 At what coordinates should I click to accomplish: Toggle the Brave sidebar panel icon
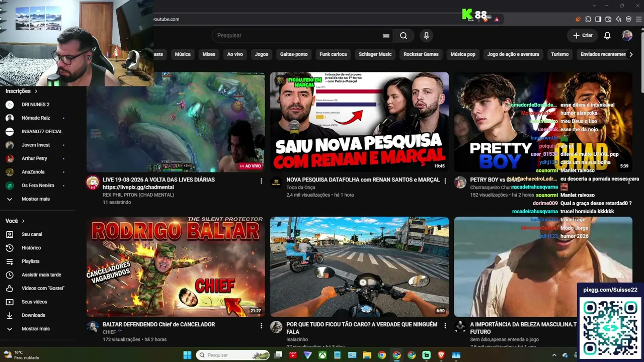(x=598, y=19)
